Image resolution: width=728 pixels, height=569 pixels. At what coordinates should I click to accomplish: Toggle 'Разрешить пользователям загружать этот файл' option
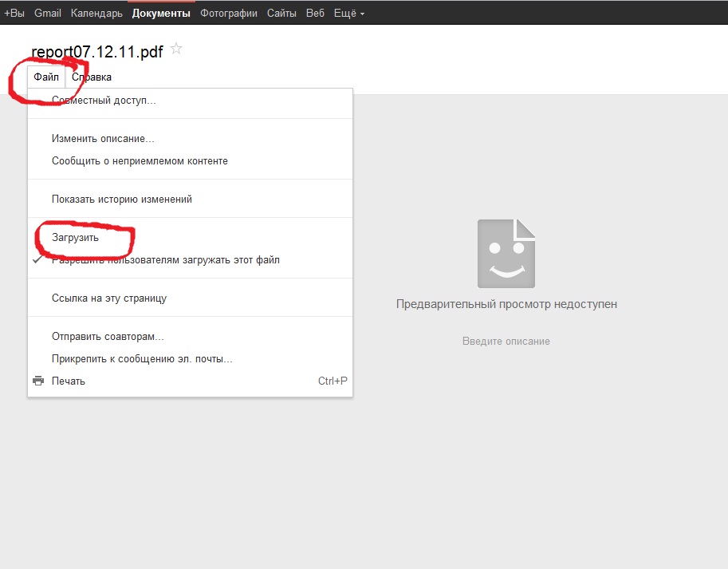[x=191, y=260]
